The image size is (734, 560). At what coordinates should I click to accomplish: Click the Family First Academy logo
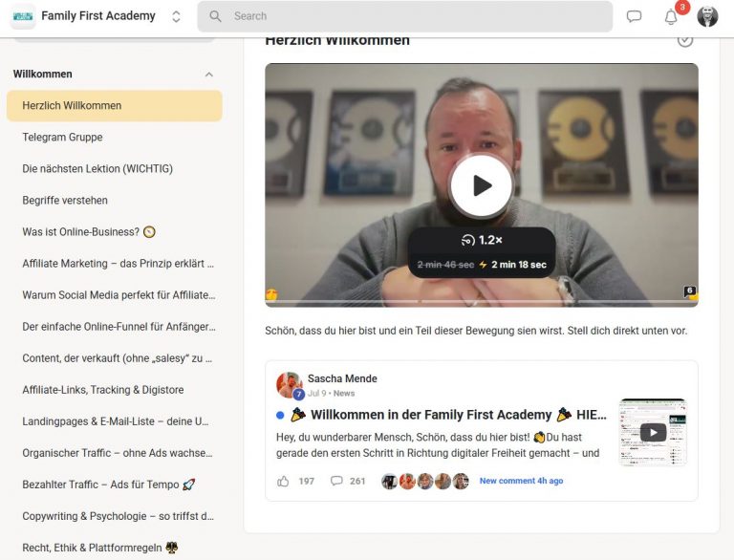click(23, 16)
